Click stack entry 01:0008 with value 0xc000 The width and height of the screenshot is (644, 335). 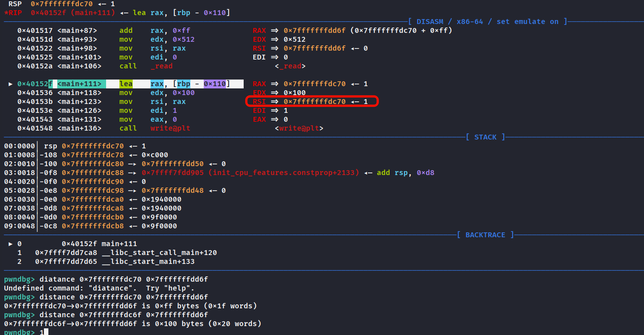[x=86, y=155]
